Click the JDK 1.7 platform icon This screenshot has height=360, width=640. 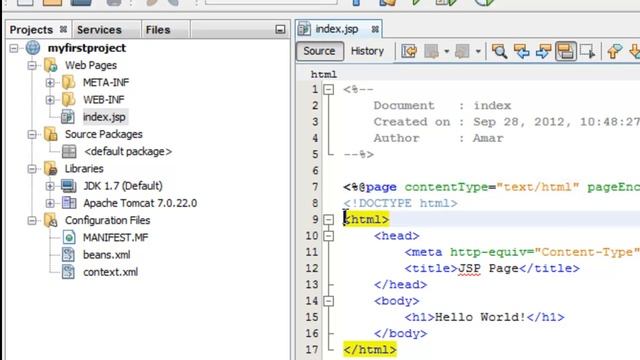(x=69, y=186)
